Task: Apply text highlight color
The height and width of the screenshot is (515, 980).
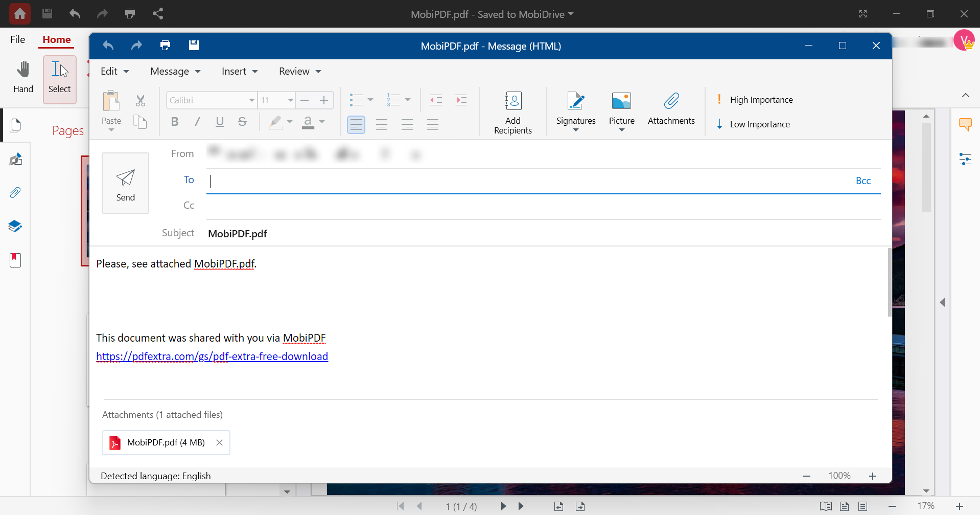Action: [276, 122]
